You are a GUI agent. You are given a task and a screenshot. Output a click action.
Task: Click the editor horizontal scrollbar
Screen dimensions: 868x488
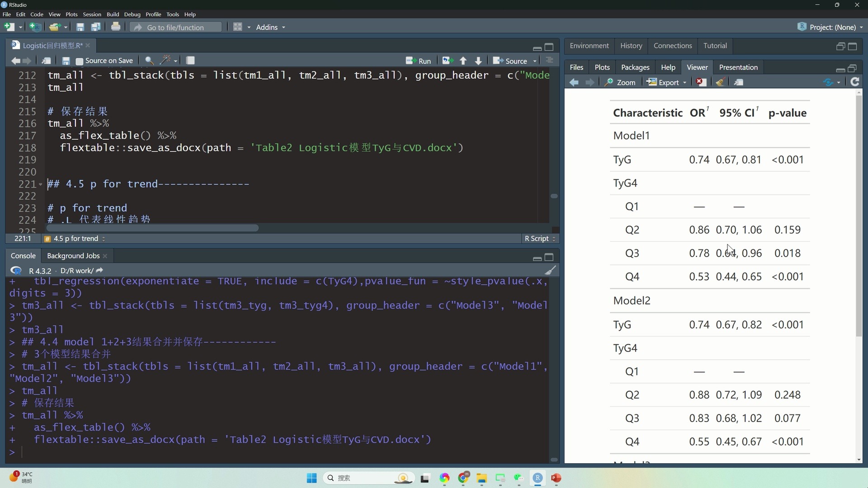[x=152, y=228]
